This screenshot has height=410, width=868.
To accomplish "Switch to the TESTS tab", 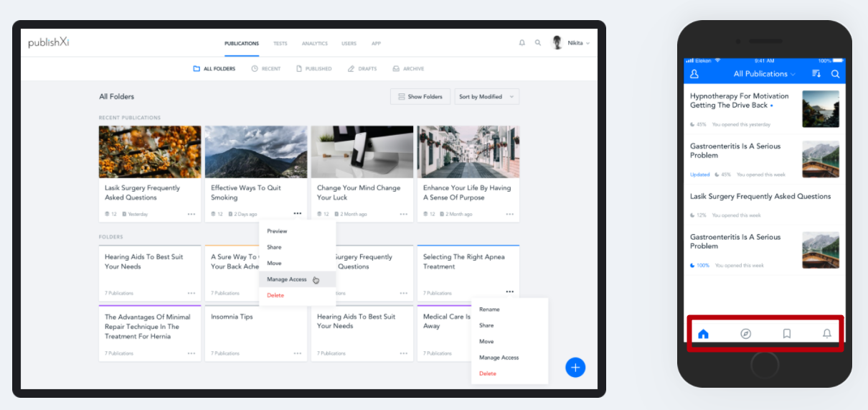I will click(280, 43).
